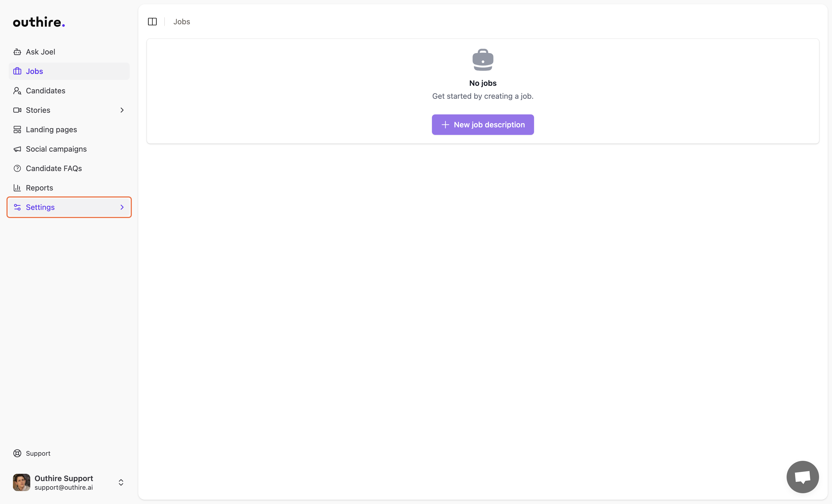This screenshot has width=832, height=504.
Task: Select the Landing pages icon
Action: pos(17,129)
